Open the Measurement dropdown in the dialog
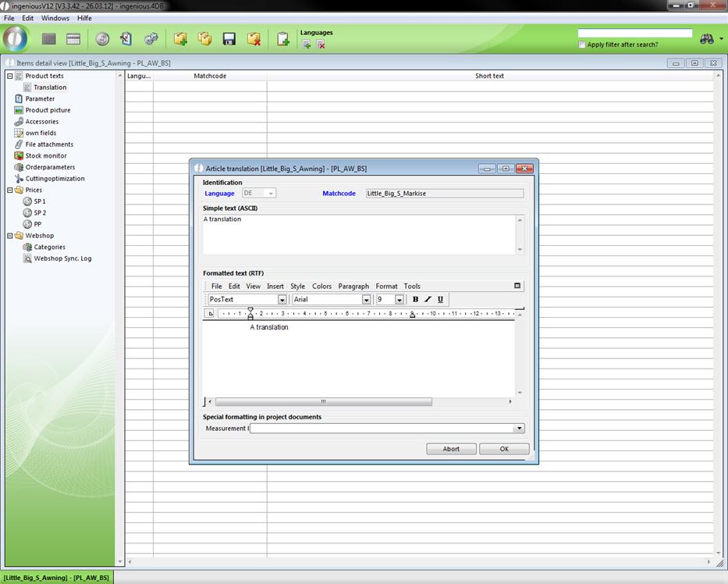Screen dimensions: 728x584 pos(519,429)
